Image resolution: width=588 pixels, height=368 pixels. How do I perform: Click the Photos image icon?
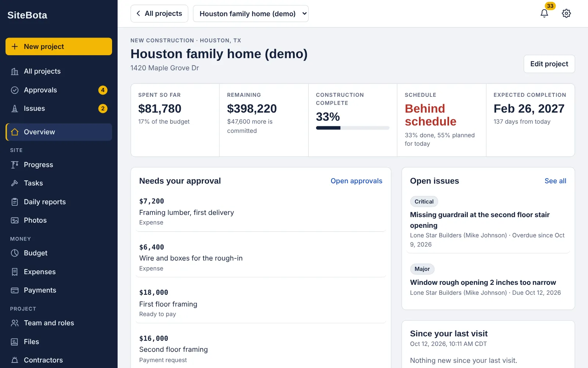(15, 220)
